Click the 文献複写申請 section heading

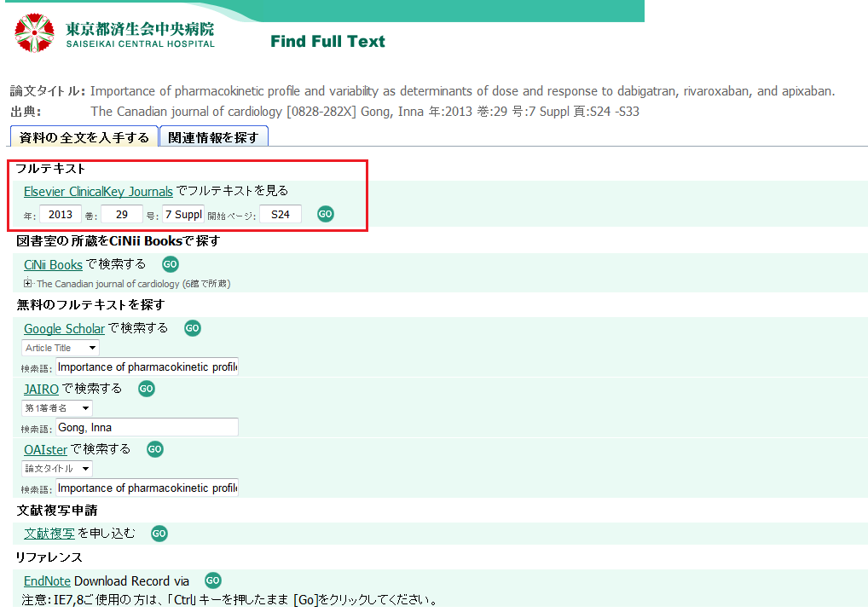pos(57,511)
